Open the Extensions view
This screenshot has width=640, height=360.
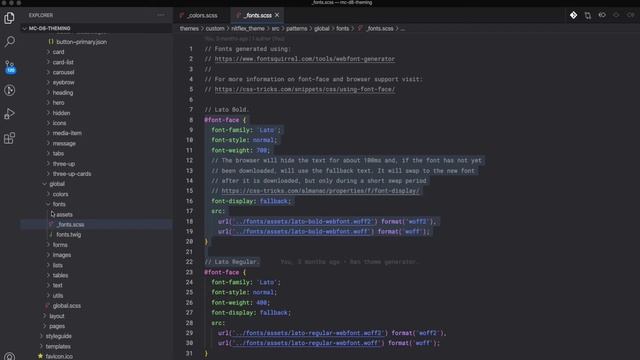[x=9, y=138]
